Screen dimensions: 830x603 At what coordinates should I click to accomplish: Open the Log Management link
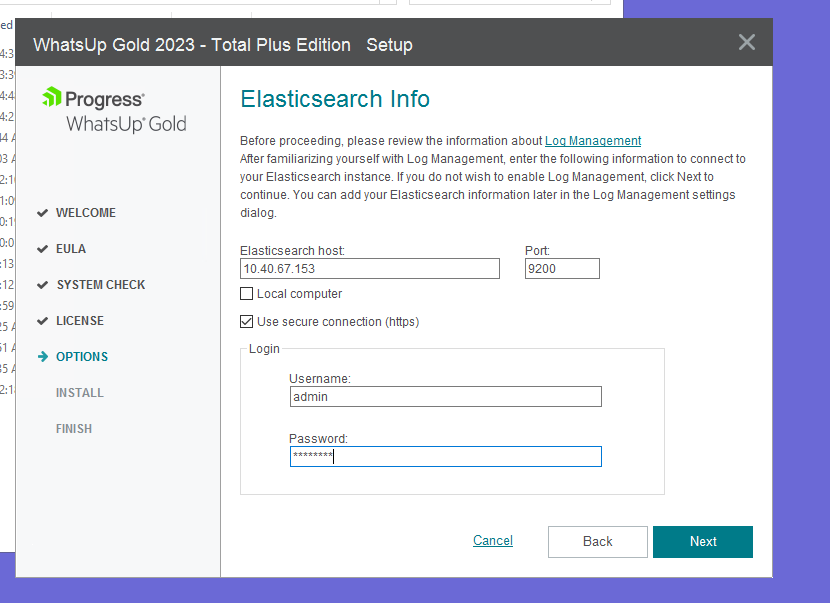click(592, 140)
